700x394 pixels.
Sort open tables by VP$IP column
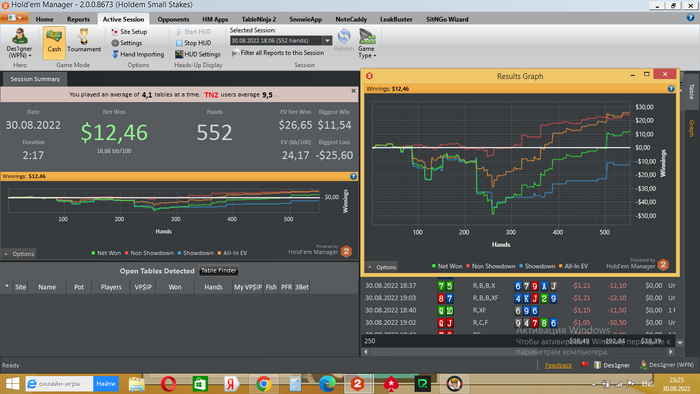pos(143,287)
